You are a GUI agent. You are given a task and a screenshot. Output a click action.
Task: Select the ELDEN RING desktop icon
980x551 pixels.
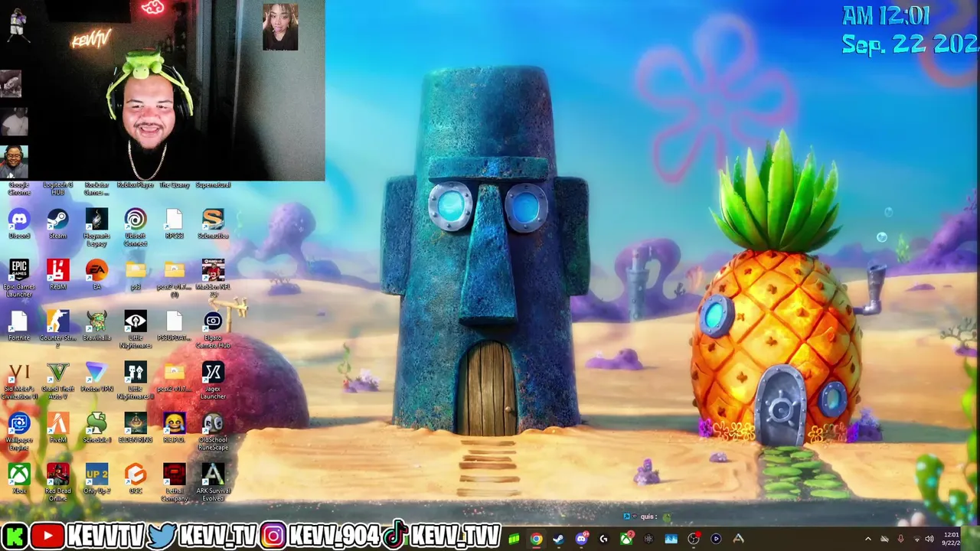pyautogui.click(x=136, y=429)
